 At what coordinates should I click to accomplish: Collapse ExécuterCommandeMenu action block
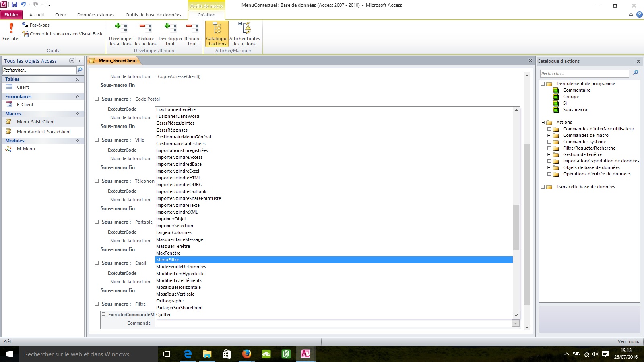[103, 314]
